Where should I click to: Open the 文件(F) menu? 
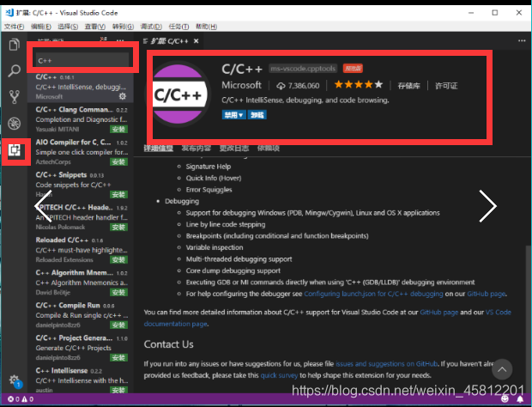pos(14,27)
